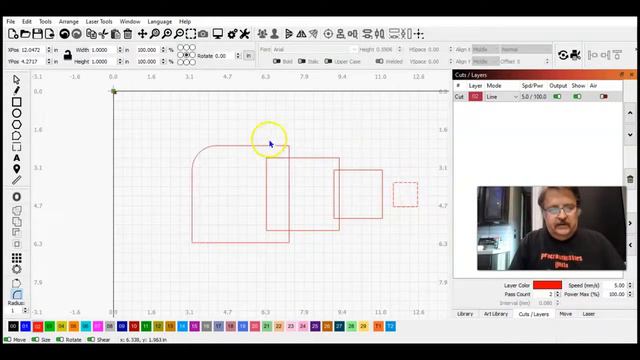Toggle the Move switch in status bar

point(7,339)
